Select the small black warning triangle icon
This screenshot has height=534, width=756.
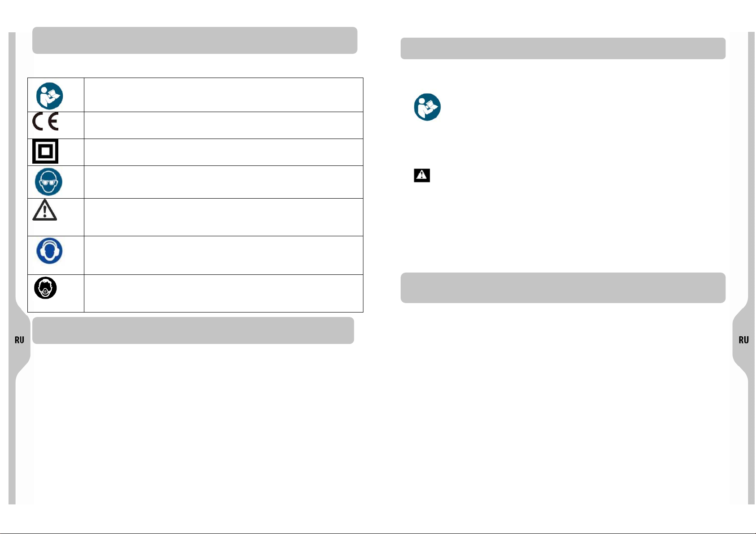[422, 175]
